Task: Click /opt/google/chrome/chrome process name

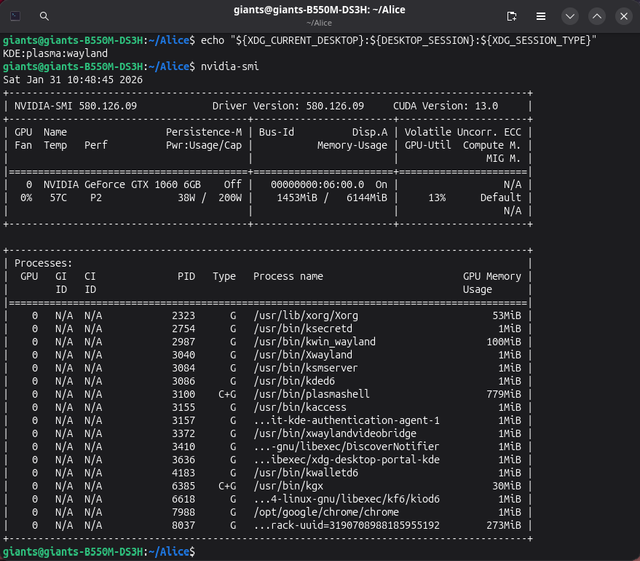Action: coord(326,512)
